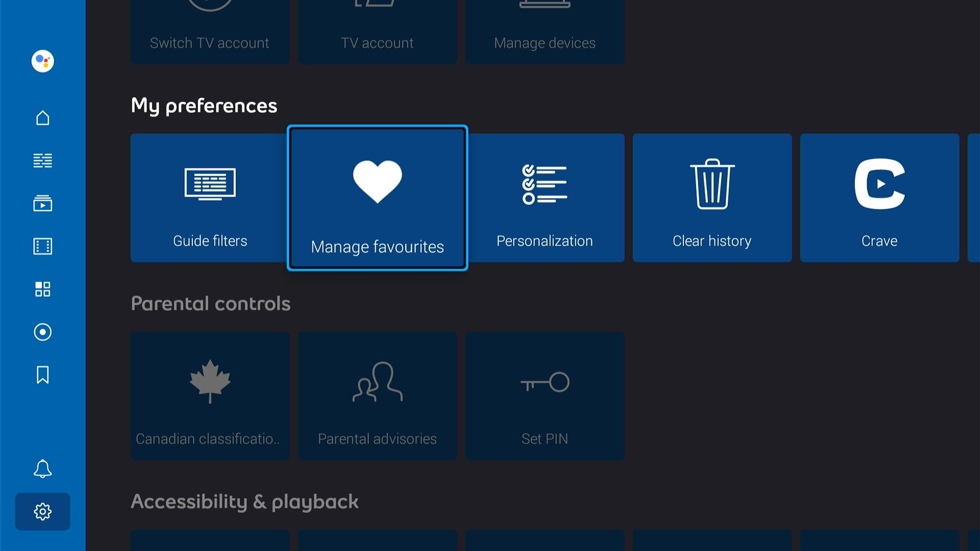Open Manage favourites settings
Screen dimensions: 980x551
coord(377,197)
